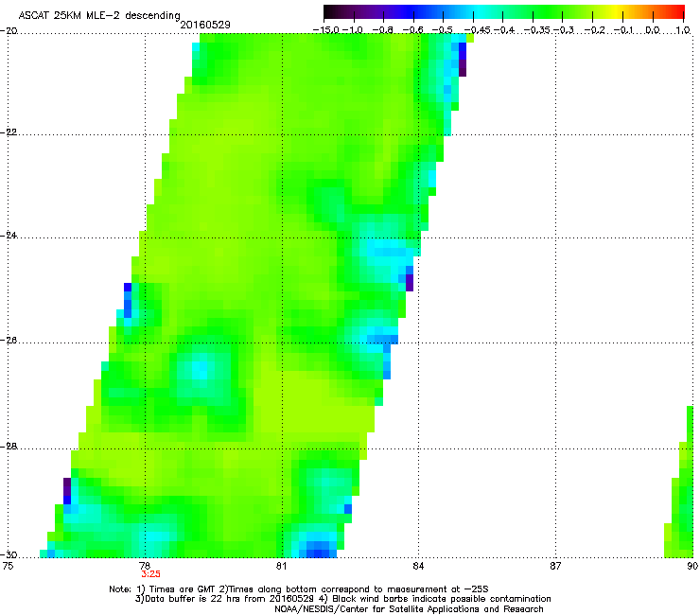The width and height of the screenshot is (700, 615).
Task: Click the red 3:25 time stamp
Action: pos(151,574)
